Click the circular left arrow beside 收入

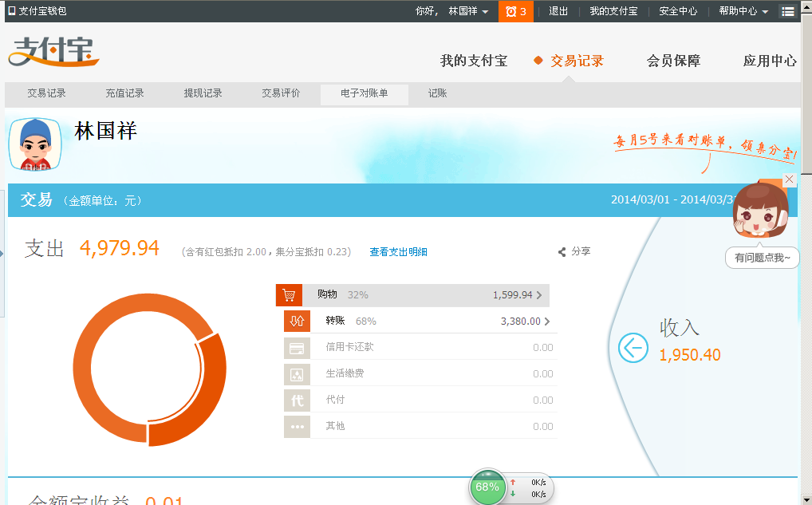pyautogui.click(x=633, y=348)
